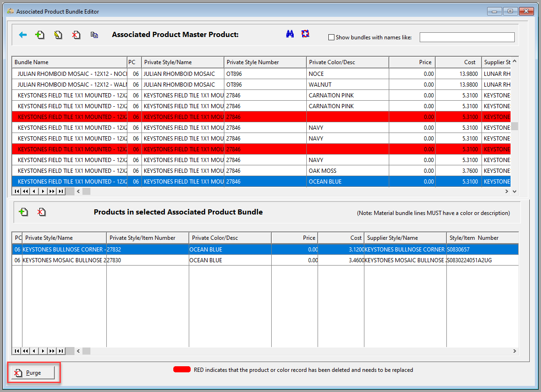
Task: Click the blue back navigation arrow
Action: click(22, 34)
